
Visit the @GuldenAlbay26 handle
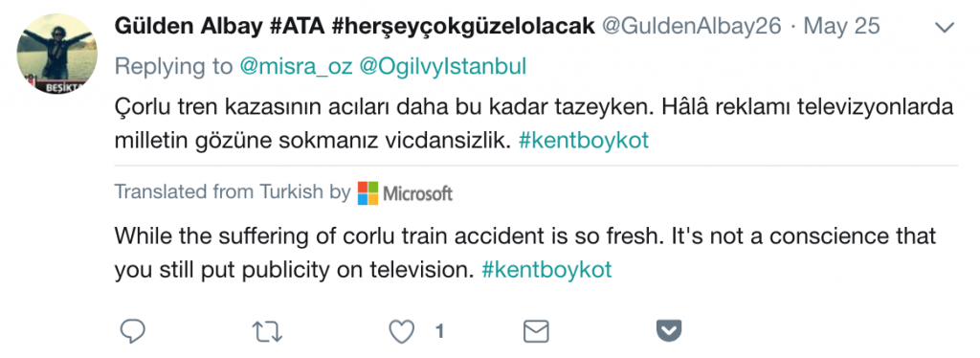coord(691,26)
